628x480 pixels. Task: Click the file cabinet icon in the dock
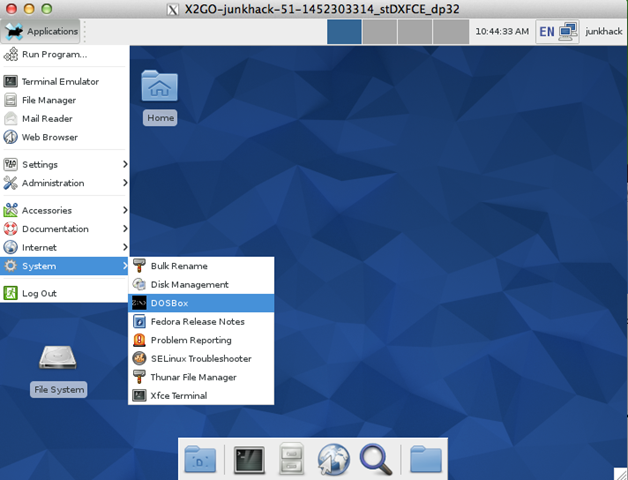[290, 459]
